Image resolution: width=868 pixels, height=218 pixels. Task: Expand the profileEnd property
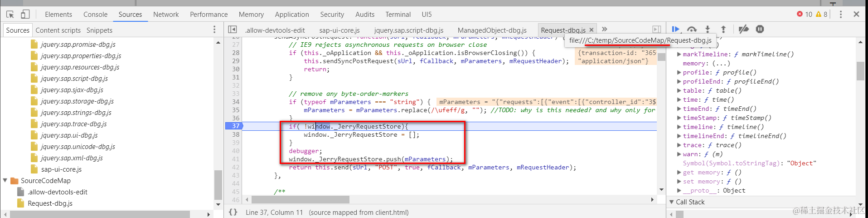pos(679,81)
